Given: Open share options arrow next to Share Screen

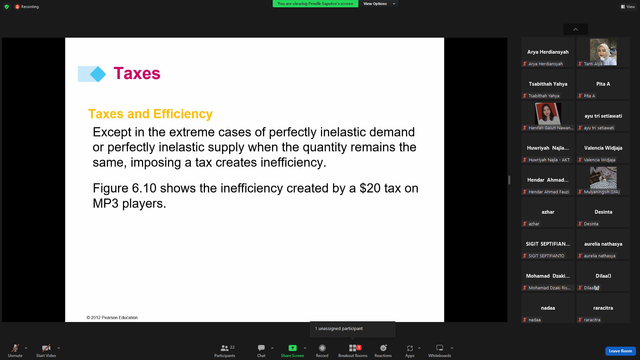Looking at the screenshot, I should click(x=305, y=348).
